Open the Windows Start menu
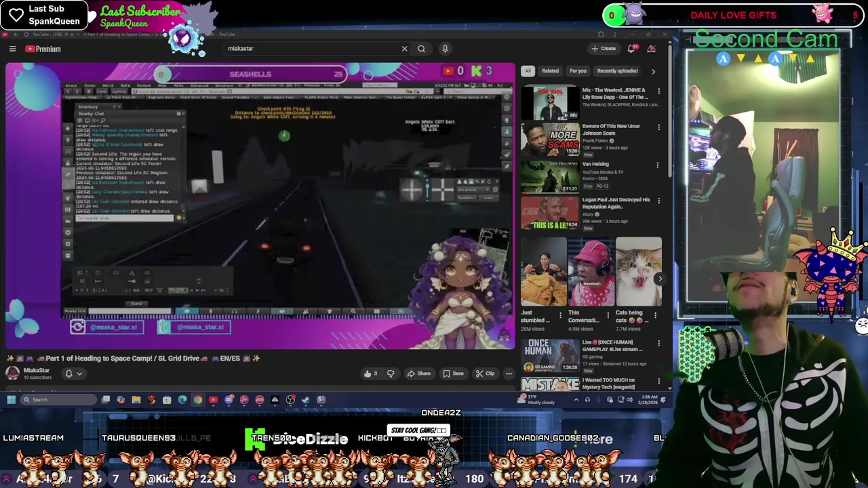The width and height of the screenshot is (868, 488). pos(12,400)
